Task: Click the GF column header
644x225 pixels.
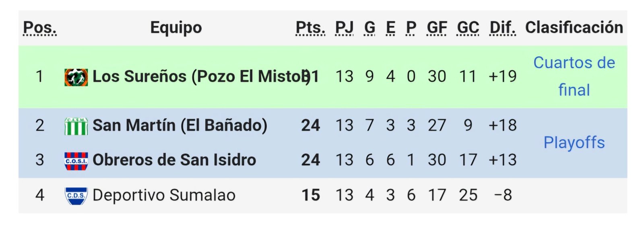Action: [437, 28]
